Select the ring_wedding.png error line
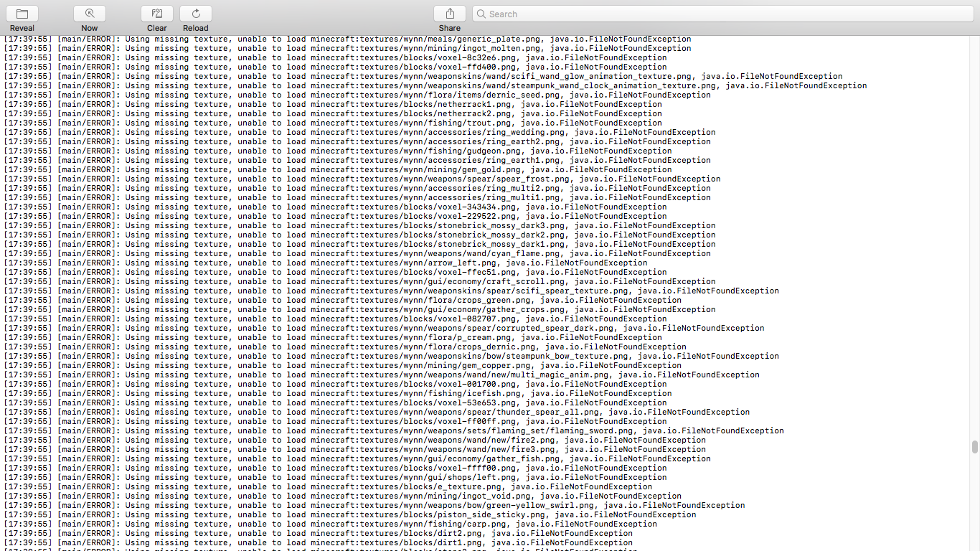The height and width of the screenshot is (551, 980). (359, 133)
